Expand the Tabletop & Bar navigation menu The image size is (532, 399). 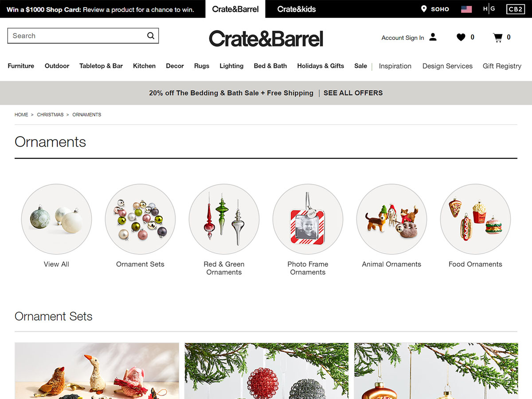pos(101,66)
